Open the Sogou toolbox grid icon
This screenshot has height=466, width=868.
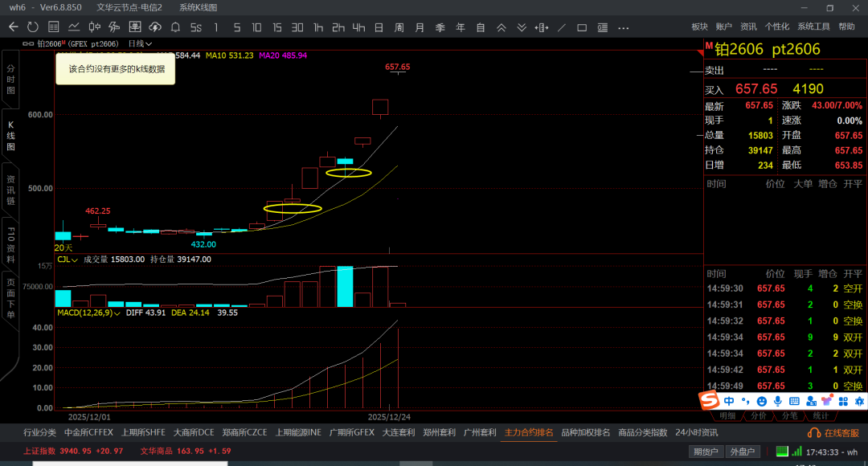tap(843, 401)
